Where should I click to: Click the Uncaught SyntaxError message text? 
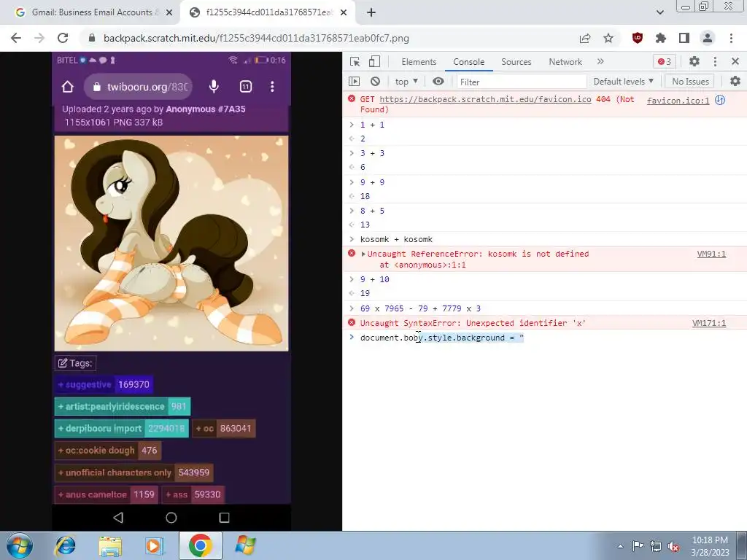(473, 323)
